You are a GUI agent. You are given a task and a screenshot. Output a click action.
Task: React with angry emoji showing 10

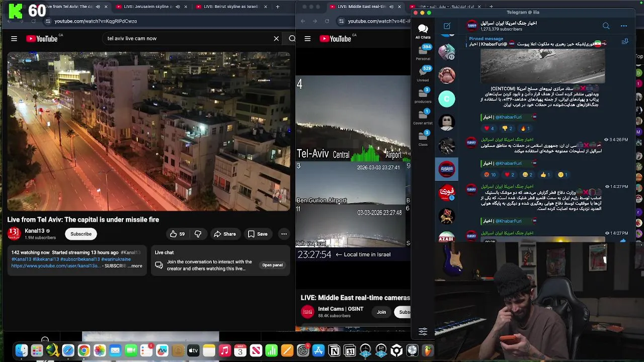[490, 174]
